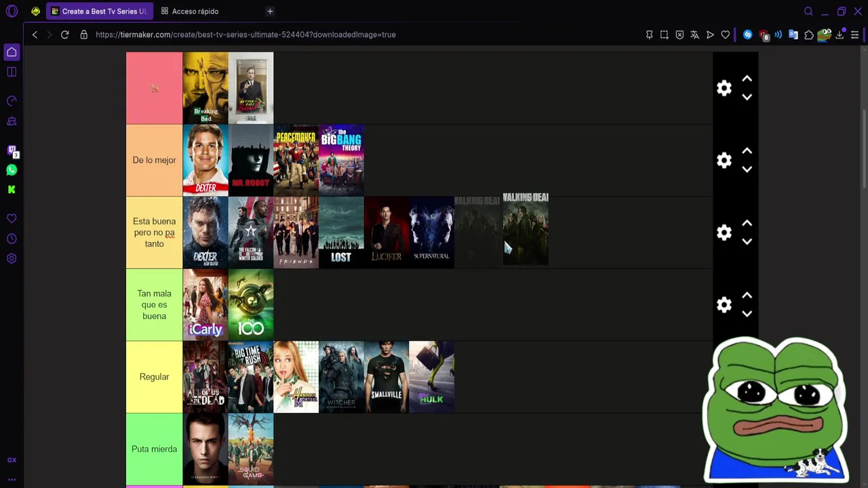The height and width of the screenshot is (488, 868).
Task: Click the De lo mejor tier label
Action: tap(154, 160)
